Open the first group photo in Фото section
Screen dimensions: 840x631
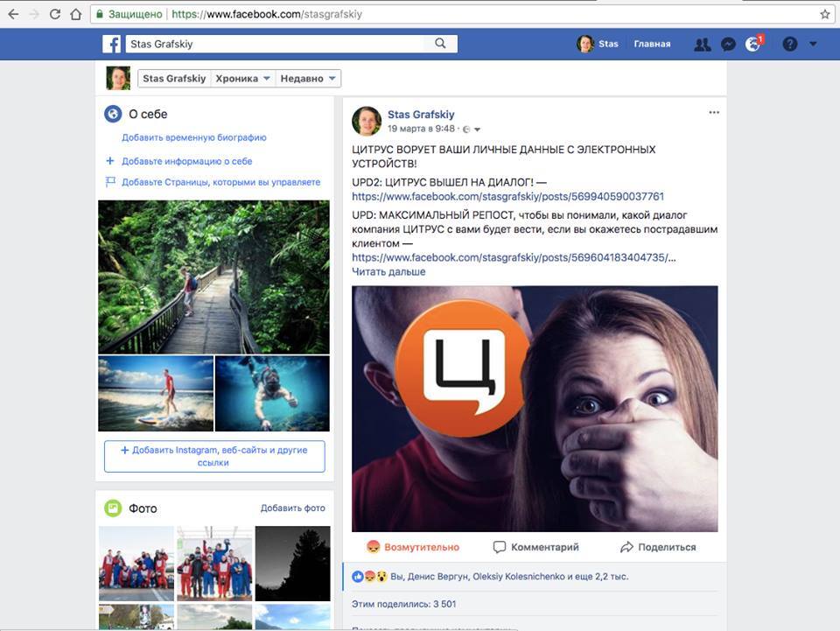(136, 564)
